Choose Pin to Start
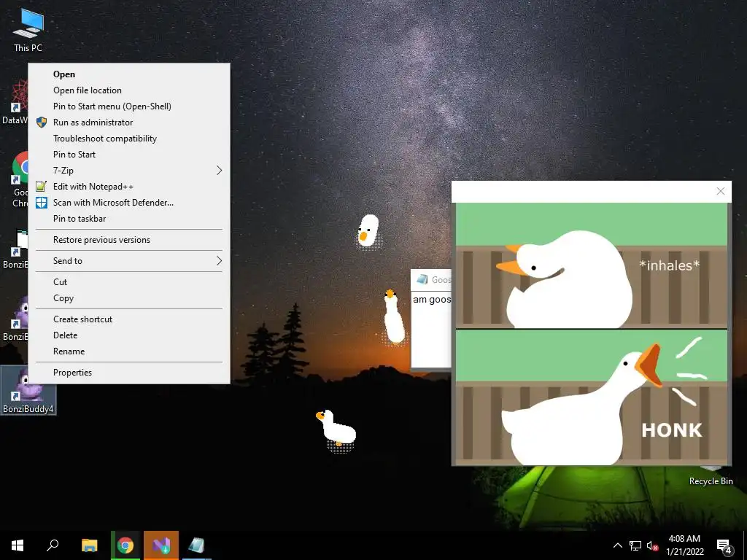The height and width of the screenshot is (560, 747). click(129, 155)
